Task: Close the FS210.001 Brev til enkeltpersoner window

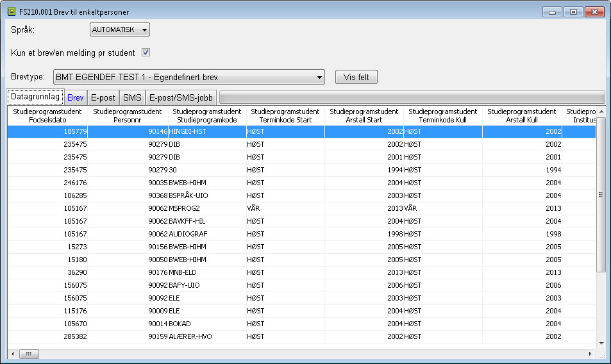Action: pyautogui.click(x=594, y=12)
